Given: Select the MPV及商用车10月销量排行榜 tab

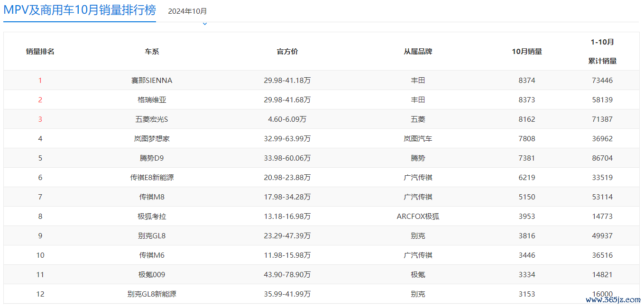Looking at the screenshot, I should coord(80,10).
